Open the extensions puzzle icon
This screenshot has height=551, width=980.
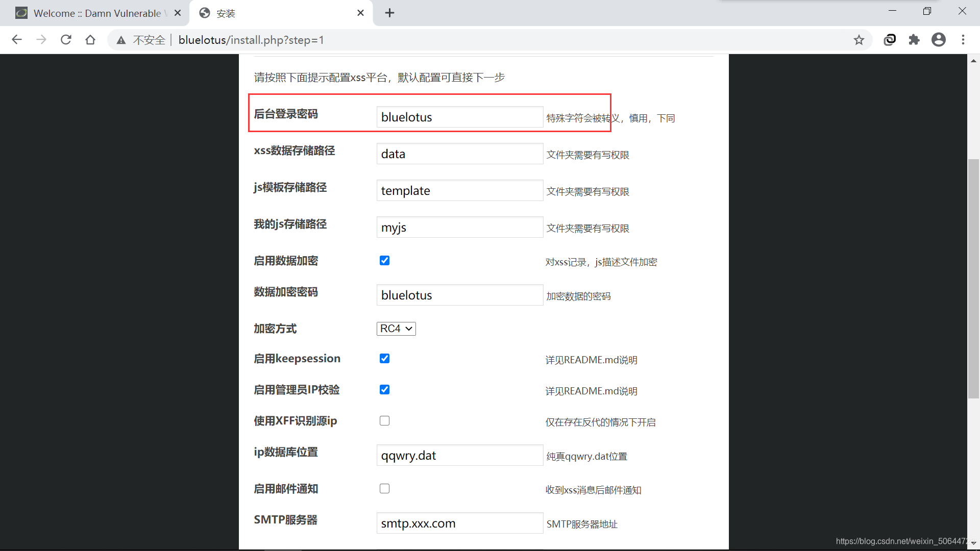(x=914, y=40)
